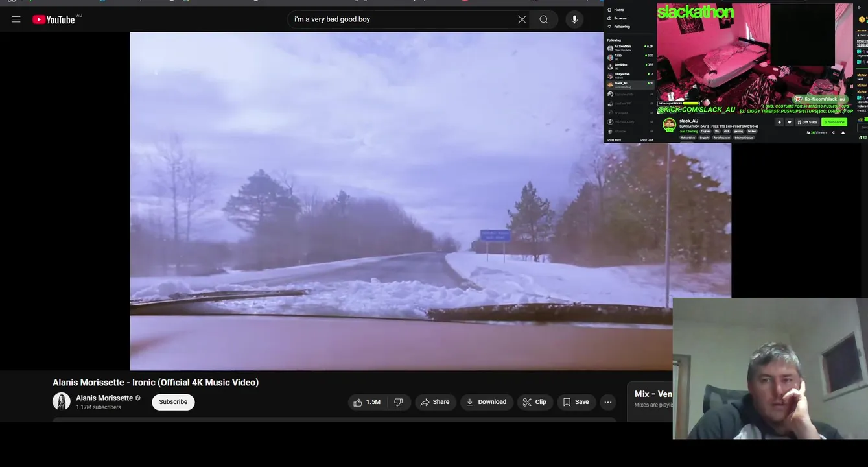
Task: Click the Mix playlist panel title
Action: tap(653, 394)
